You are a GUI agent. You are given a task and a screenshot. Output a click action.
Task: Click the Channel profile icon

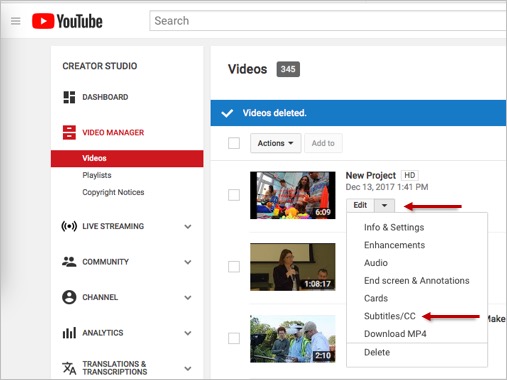[69, 297]
